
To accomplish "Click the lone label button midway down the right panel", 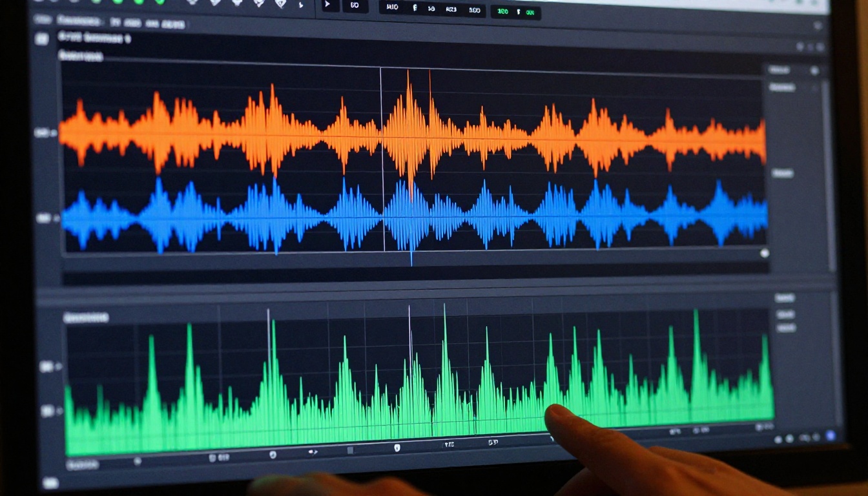I will pyautogui.click(x=783, y=173).
